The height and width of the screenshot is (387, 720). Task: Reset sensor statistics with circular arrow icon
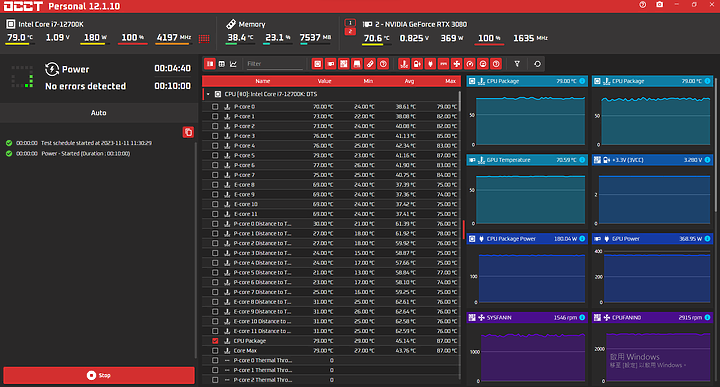click(x=537, y=64)
